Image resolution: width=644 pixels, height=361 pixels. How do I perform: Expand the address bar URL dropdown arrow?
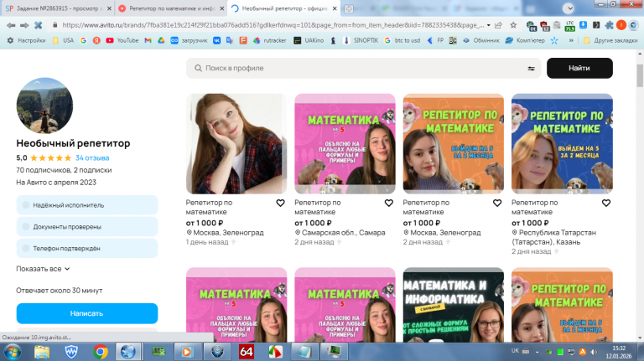coord(488,25)
